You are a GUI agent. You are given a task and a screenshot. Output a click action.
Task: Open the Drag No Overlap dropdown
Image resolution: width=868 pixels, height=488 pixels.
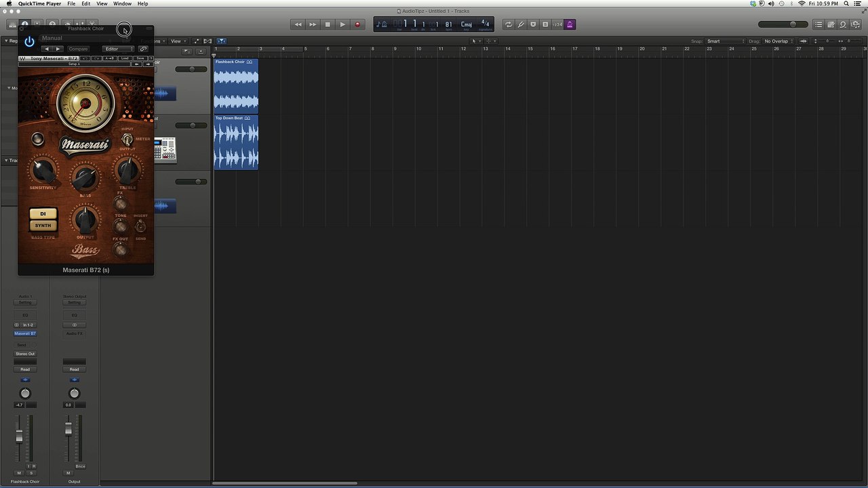pos(778,41)
